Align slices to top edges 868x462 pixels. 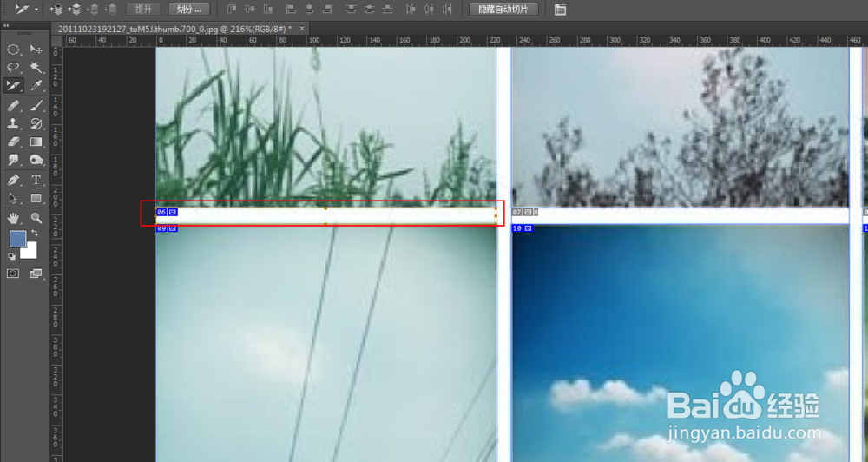pos(233,9)
